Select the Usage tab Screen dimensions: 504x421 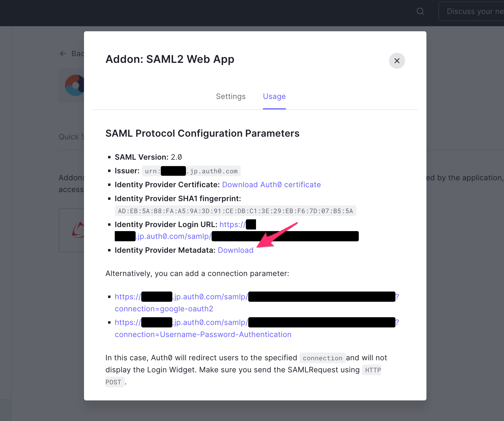point(274,96)
